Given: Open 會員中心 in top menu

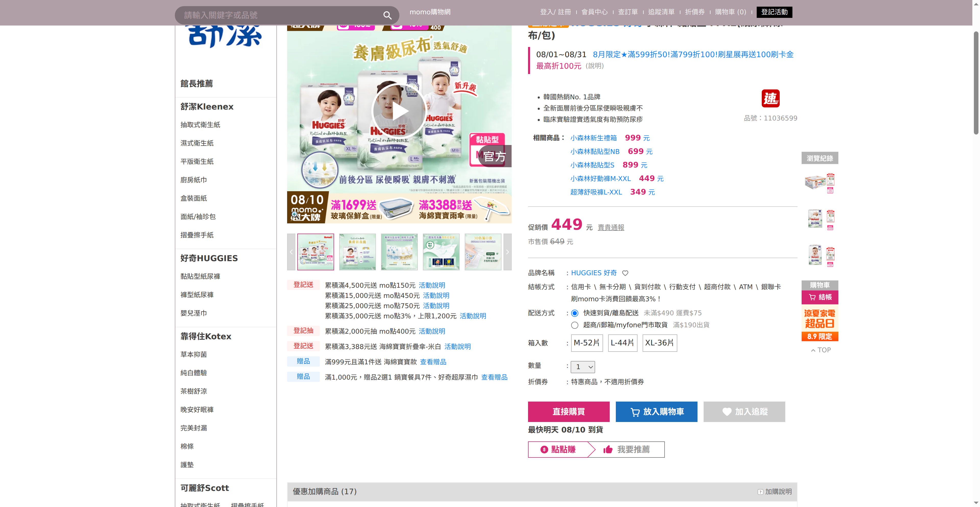Looking at the screenshot, I should 594,12.
